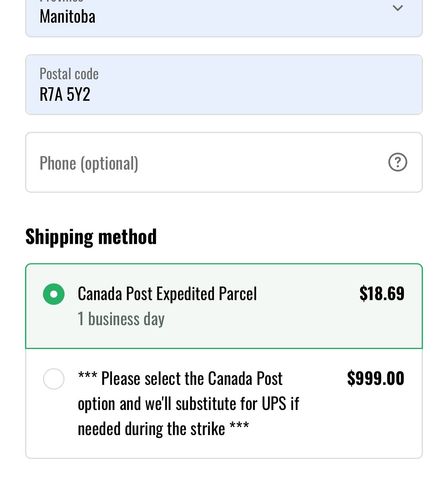Viewport: 448px width, 500px height.
Task: Click the $999.00 shipping price
Action: tap(376, 378)
